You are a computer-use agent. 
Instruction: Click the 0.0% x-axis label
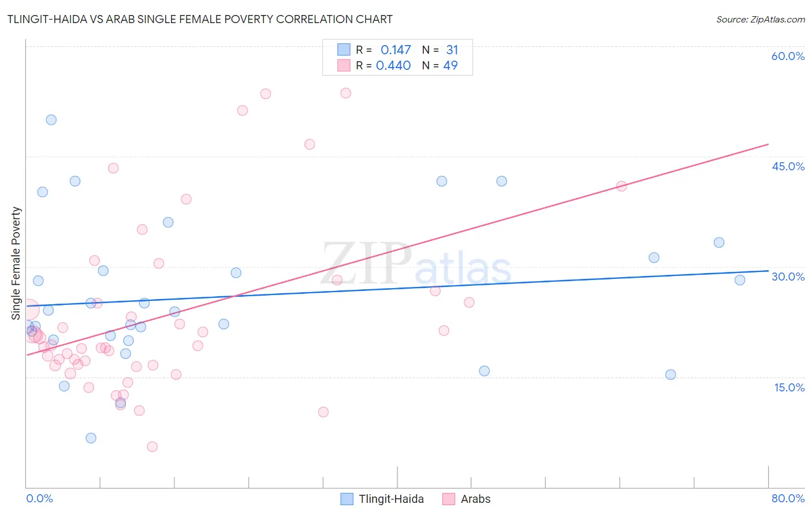coord(39,498)
